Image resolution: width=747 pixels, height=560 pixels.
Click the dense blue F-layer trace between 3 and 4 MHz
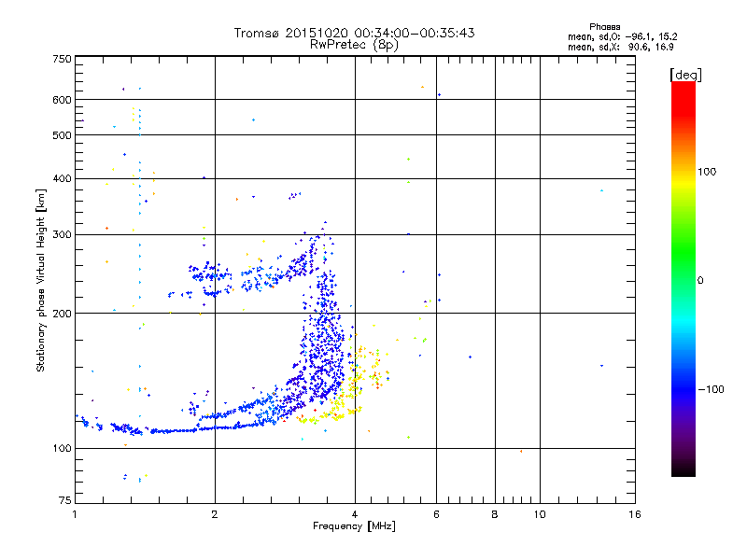(x=324, y=333)
